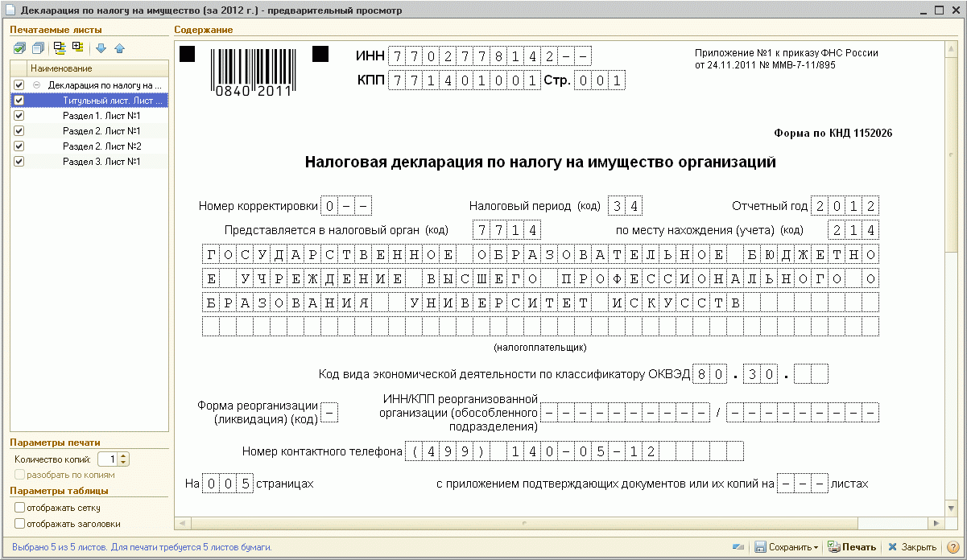
Task: Click Номер корректировки value cells
Action: tap(345, 206)
